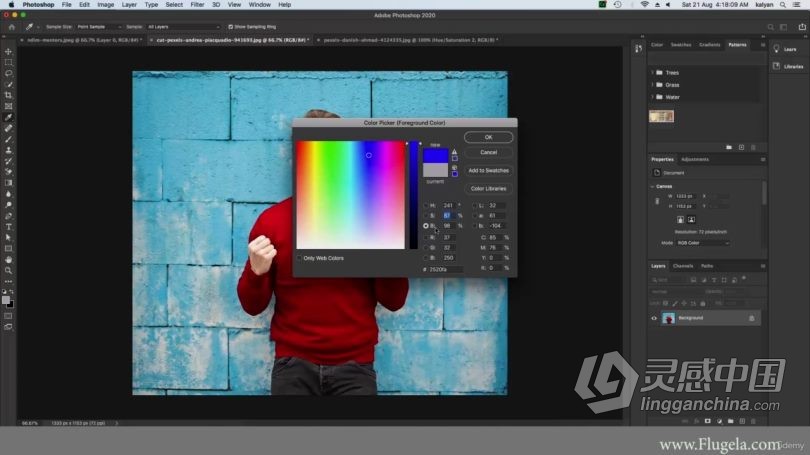Select the Dodge tool
The height and width of the screenshot is (455, 810).
pos(8,205)
